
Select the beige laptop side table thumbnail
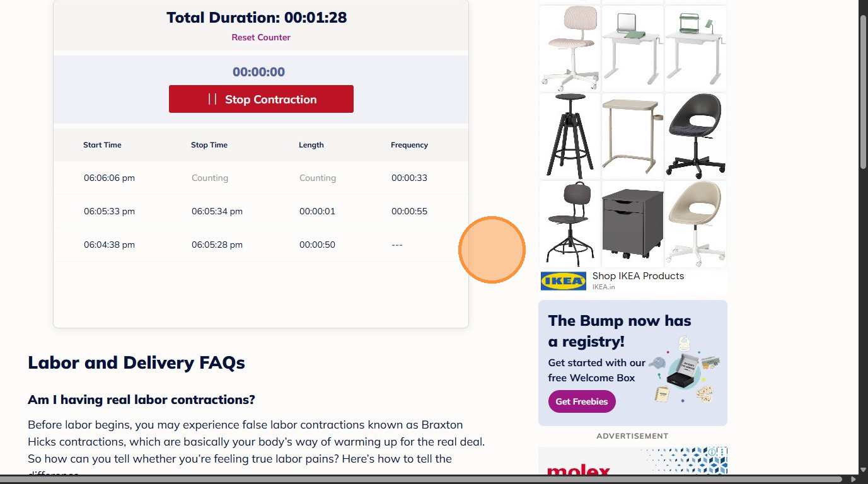point(633,136)
